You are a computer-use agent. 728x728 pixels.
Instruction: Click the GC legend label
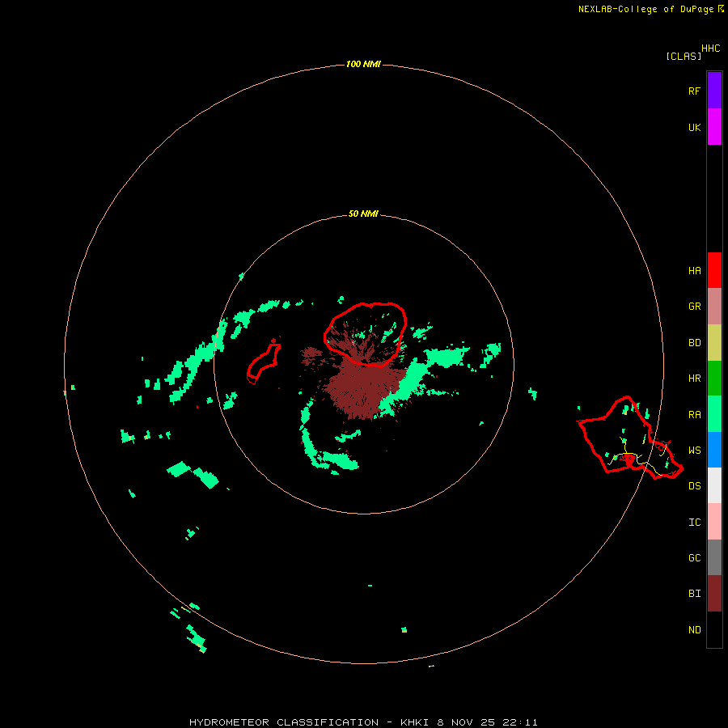pyautogui.click(x=694, y=558)
